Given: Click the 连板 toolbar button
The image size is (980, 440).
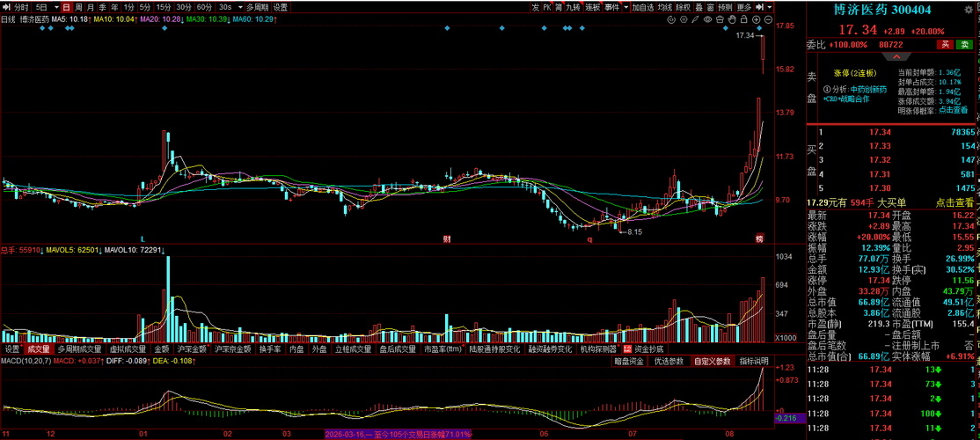Looking at the screenshot, I should [x=592, y=8].
